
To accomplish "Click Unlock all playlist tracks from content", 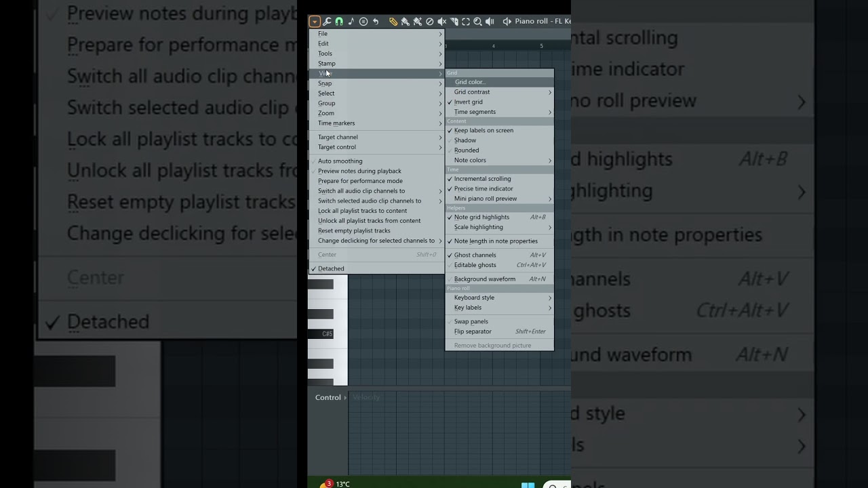I will (x=376, y=220).
